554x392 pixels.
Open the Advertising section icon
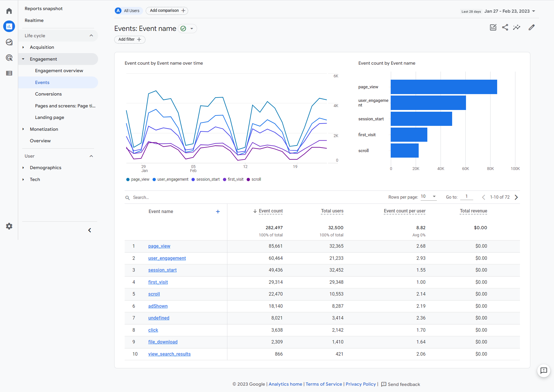[9, 57]
